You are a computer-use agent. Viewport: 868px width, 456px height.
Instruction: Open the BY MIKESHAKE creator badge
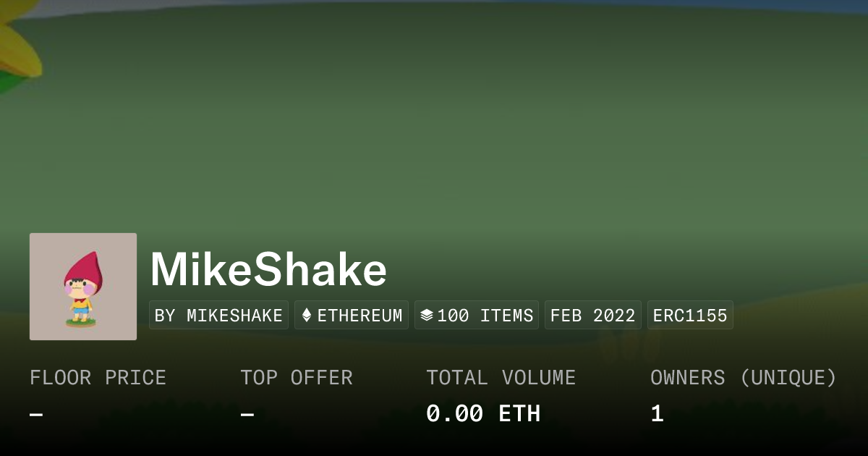coord(218,316)
